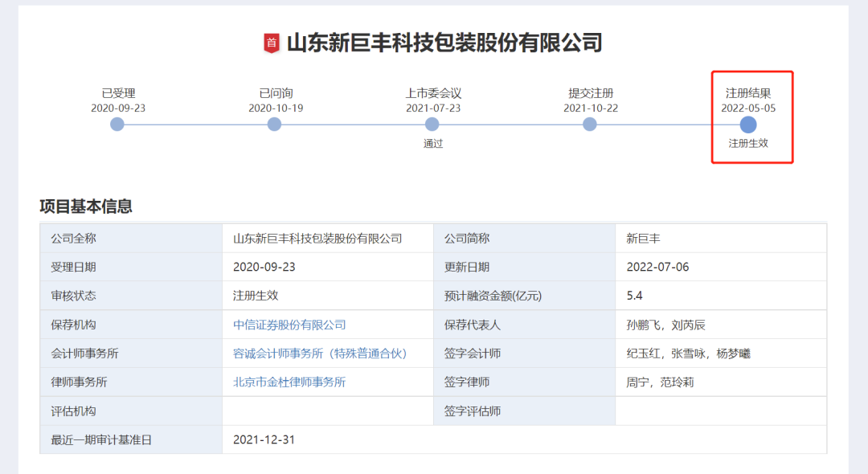Click the 提交注册 timeline dot
The image size is (868, 474).
(x=590, y=124)
